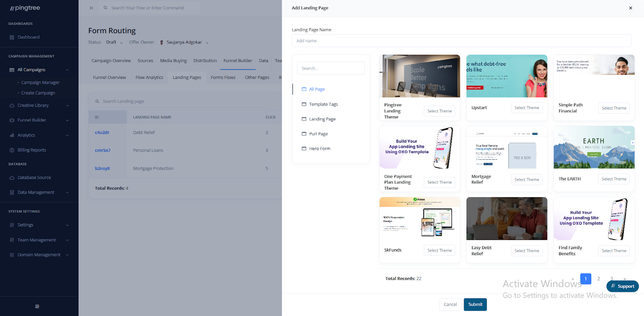Open the Draft status dropdown
Viewport: 644px width, 316px height.
click(114, 42)
